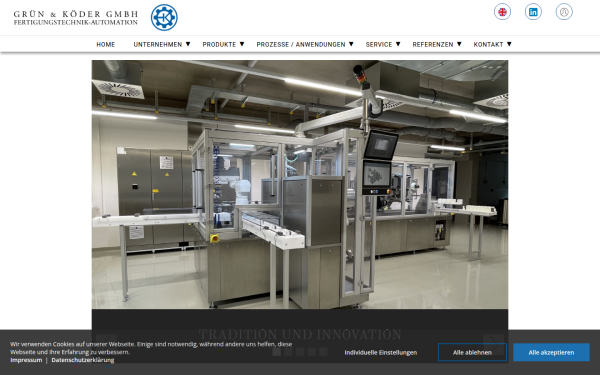Select the last slider pagination dot

tap(323, 352)
